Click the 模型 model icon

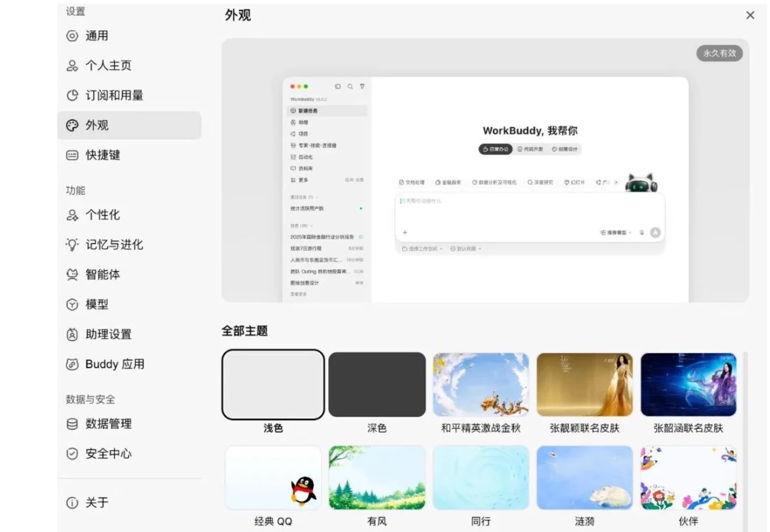click(x=72, y=304)
